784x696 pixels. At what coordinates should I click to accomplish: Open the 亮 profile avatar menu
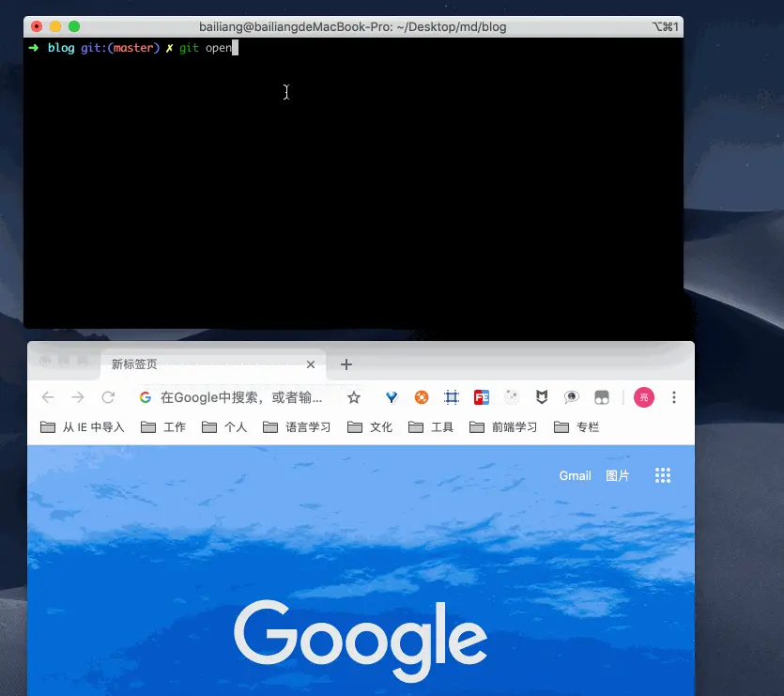pos(644,397)
